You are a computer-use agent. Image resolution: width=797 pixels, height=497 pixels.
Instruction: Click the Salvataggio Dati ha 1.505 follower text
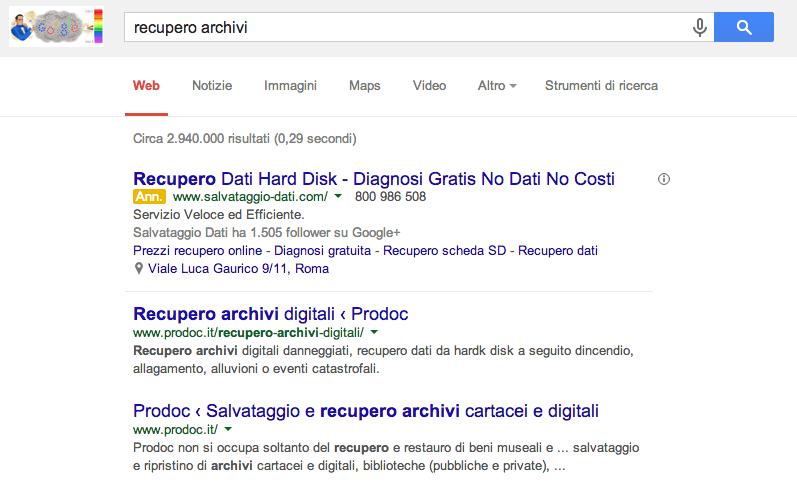point(266,233)
